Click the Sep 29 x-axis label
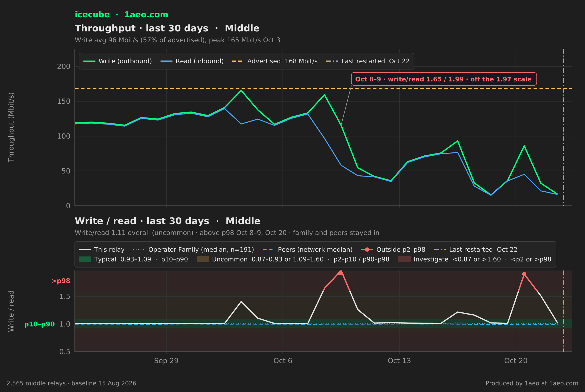Screen dimensions: 585x392 (x=166, y=361)
